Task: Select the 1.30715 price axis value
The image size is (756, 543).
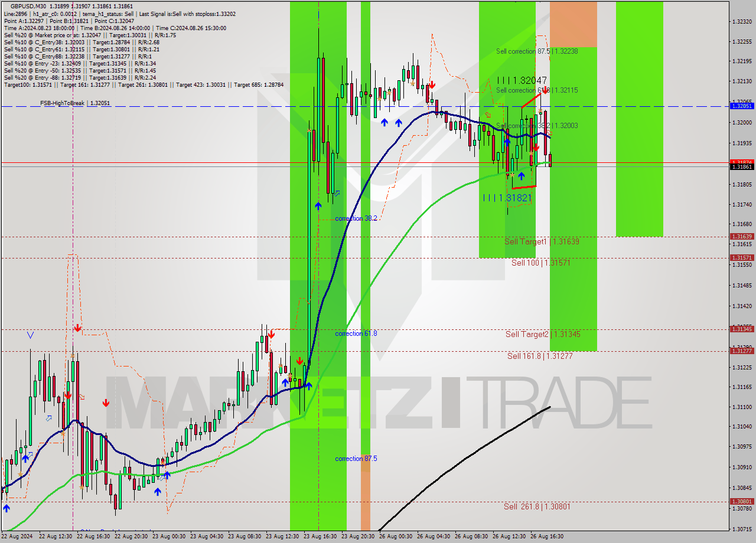Action: pos(742,529)
